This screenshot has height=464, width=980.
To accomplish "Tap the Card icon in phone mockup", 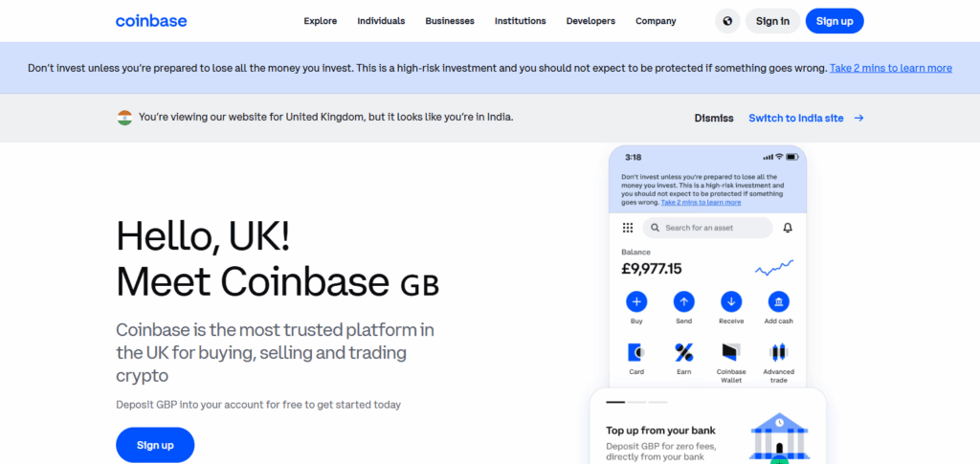I will point(636,353).
